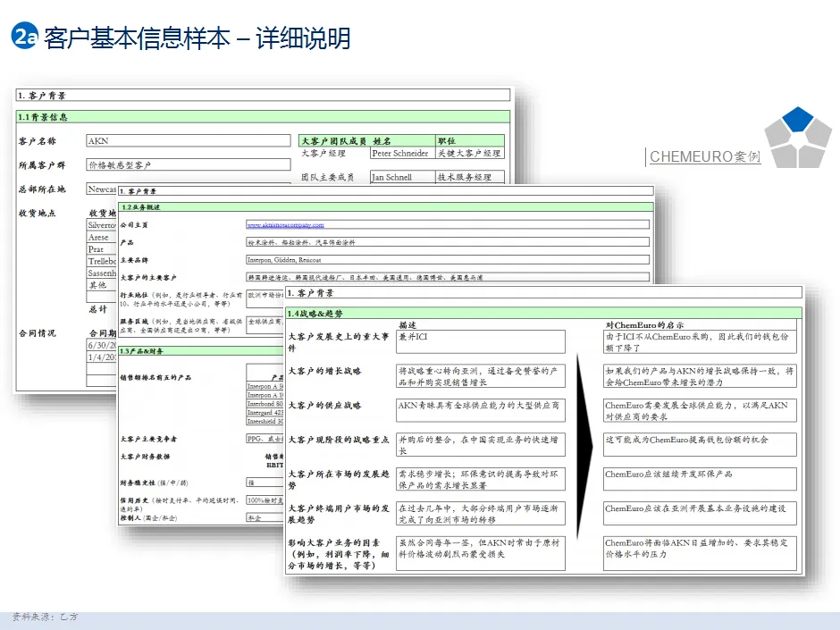The image size is (840, 630).
Task: Click the green 1.2业务概述 section header
Action: point(386,207)
